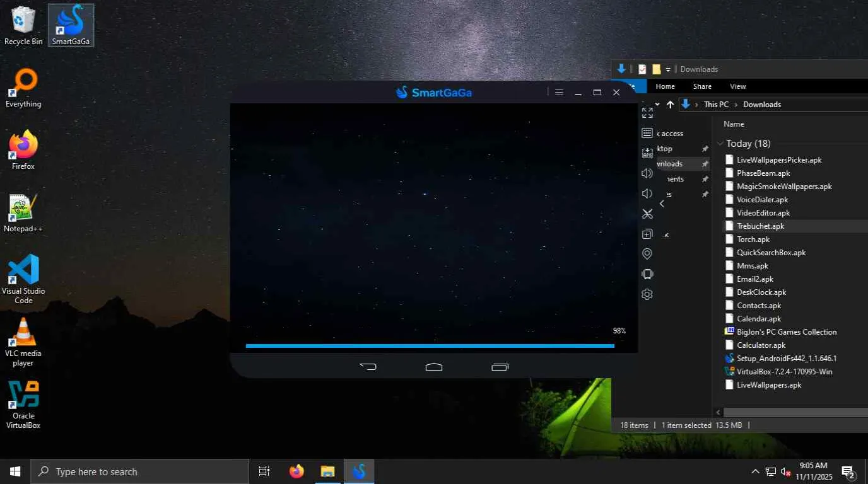
Task: Click the 98% loading percentage text
Action: [619, 331]
